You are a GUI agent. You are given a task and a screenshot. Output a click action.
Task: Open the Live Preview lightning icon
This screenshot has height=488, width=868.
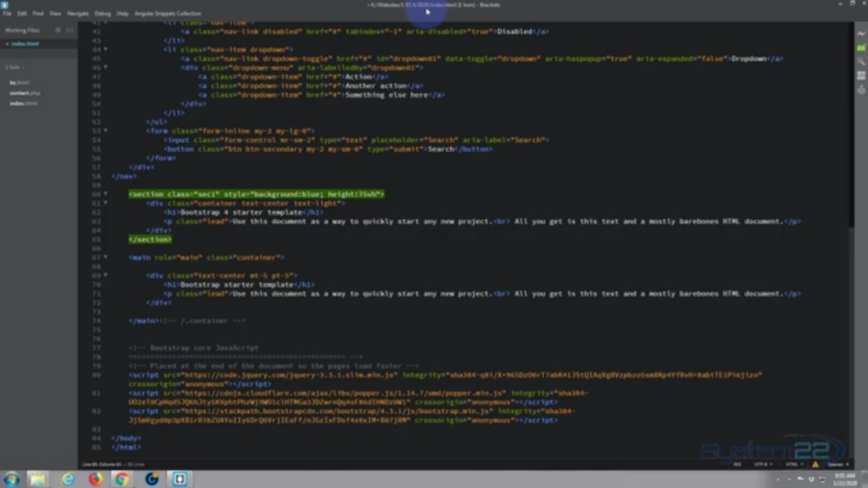[x=862, y=34]
